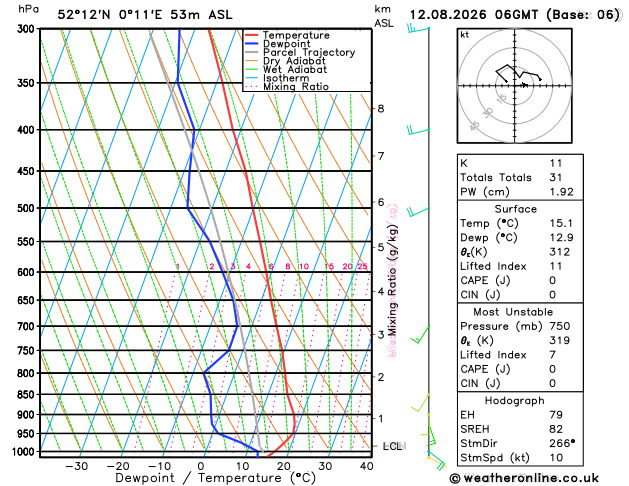Click the StmSpd (kt) value 10
This screenshot has width=629, height=486.
(x=556, y=458)
